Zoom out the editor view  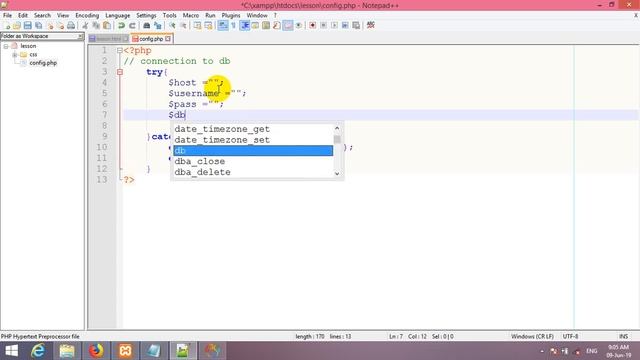(x=183, y=25)
